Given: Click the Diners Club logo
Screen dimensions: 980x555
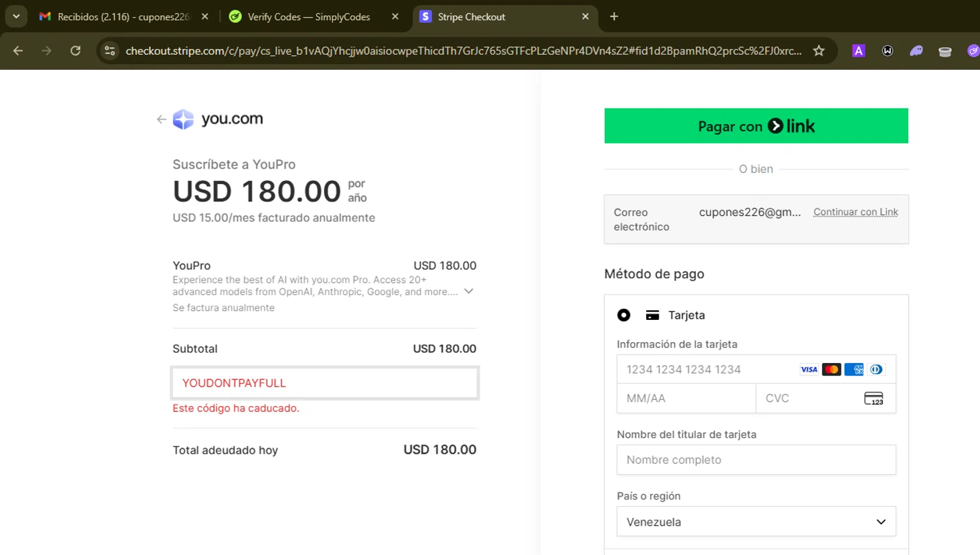Looking at the screenshot, I should pos(876,370).
